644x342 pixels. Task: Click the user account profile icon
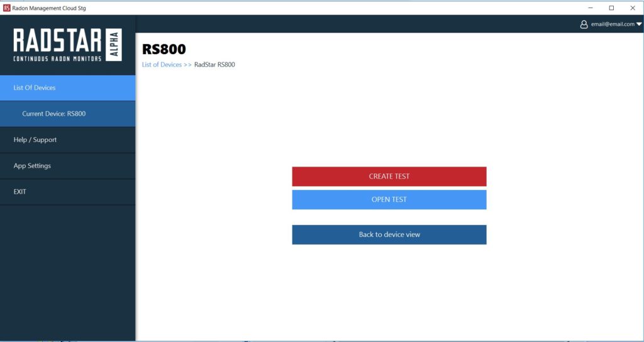click(584, 25)
